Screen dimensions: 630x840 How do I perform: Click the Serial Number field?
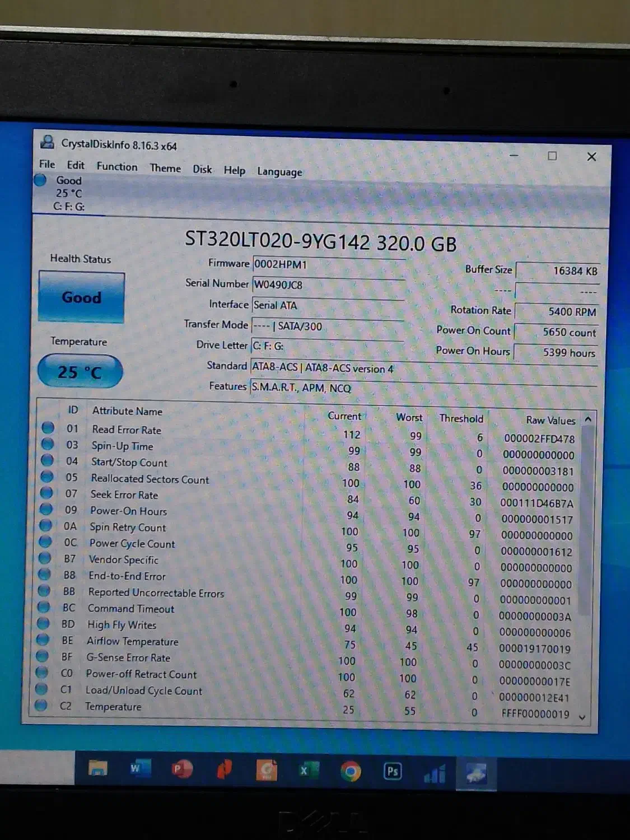point(328,284)
